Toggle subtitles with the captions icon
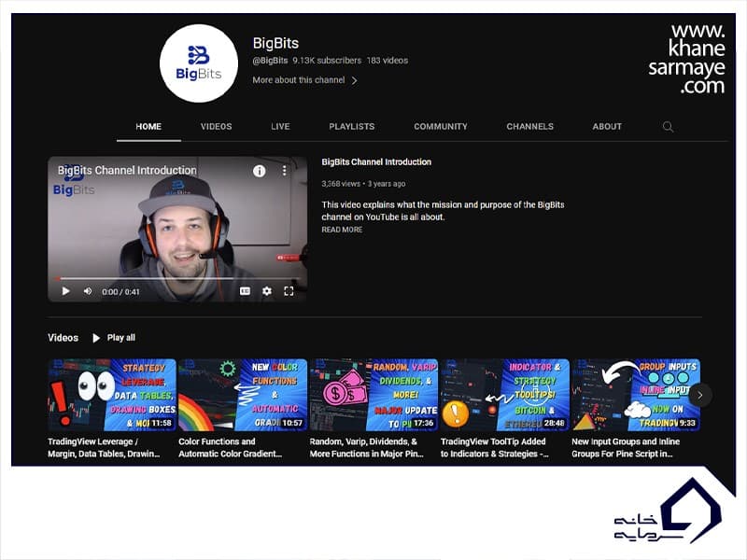 [245, 291]
